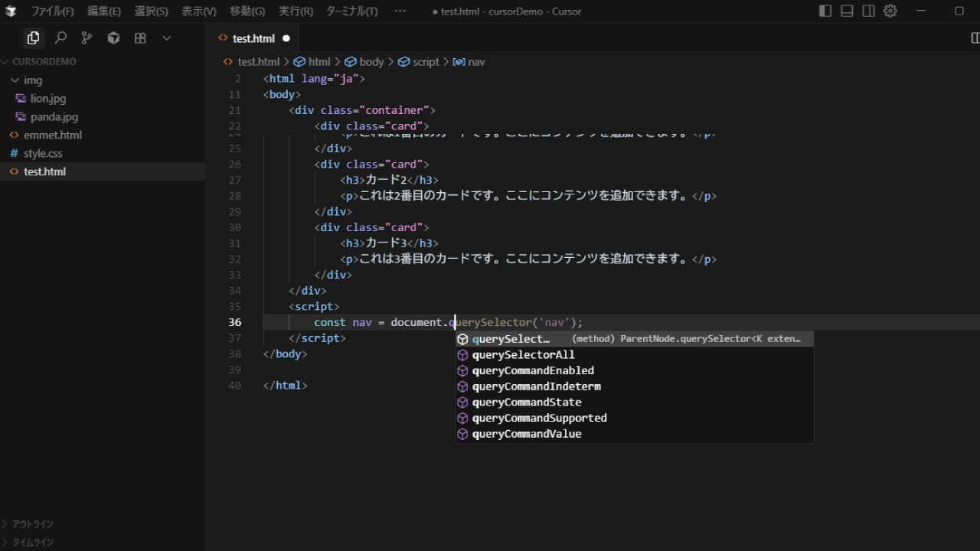Open the overflow menu ellipsis

[400, 11]
